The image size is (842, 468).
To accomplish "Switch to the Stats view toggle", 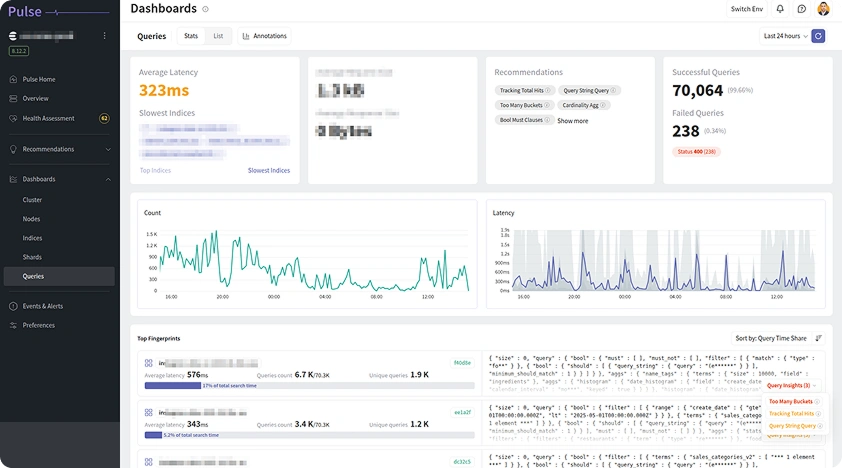I will pos(191,36).
